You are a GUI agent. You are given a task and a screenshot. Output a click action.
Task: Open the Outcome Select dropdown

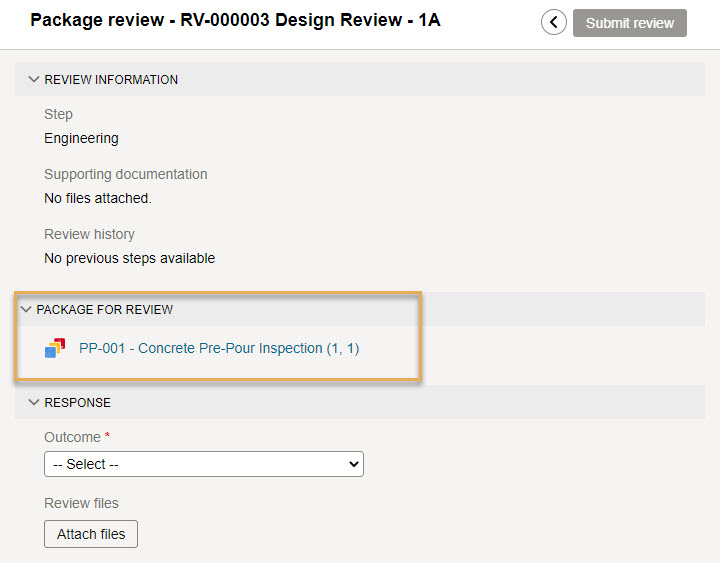click(204, 464)
